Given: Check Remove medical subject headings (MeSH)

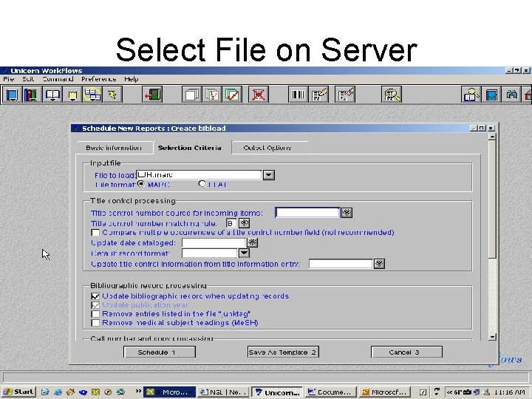Looking at the screenshot, I should click(95, 323).
